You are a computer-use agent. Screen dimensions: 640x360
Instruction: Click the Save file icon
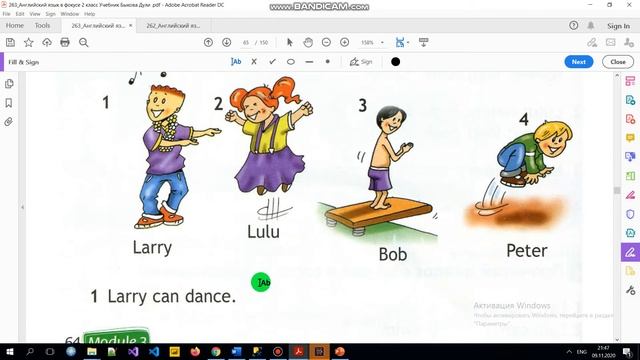pos(10,42)
